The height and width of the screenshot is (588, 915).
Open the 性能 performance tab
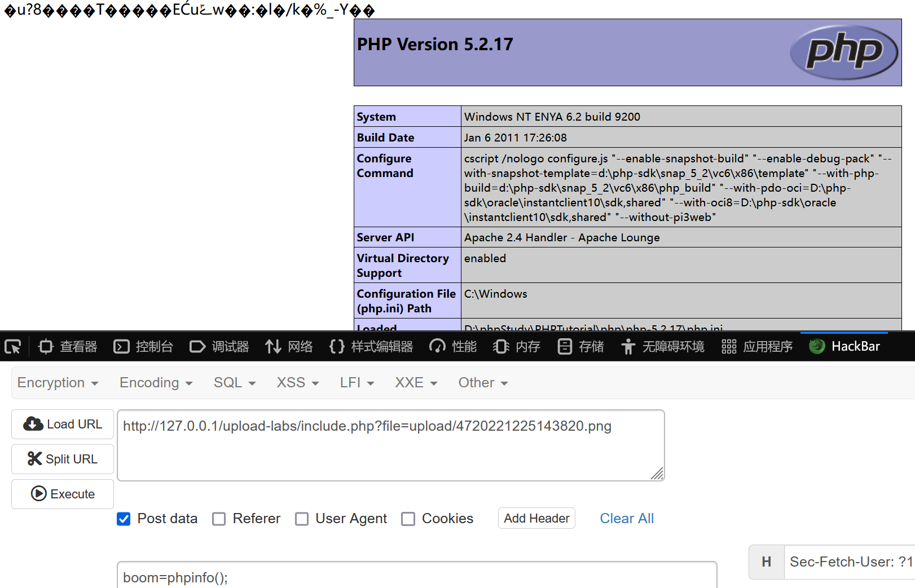[453, 346]
